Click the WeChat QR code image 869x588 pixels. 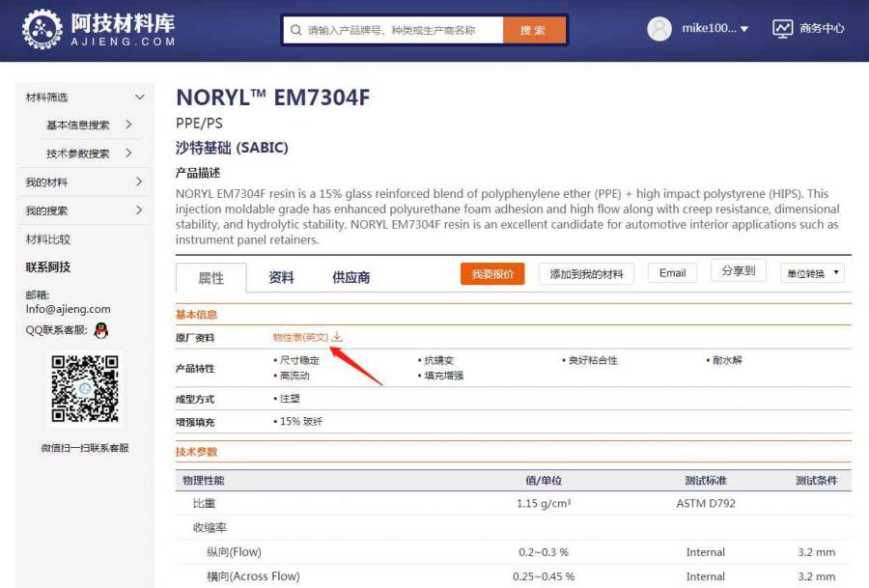[x=85, y=388]
